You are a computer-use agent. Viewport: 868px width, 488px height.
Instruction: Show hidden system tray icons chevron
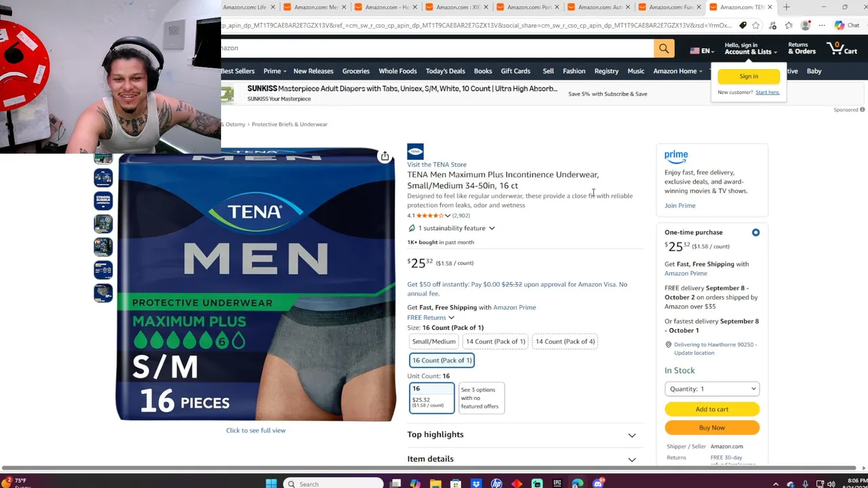point(776,484)
